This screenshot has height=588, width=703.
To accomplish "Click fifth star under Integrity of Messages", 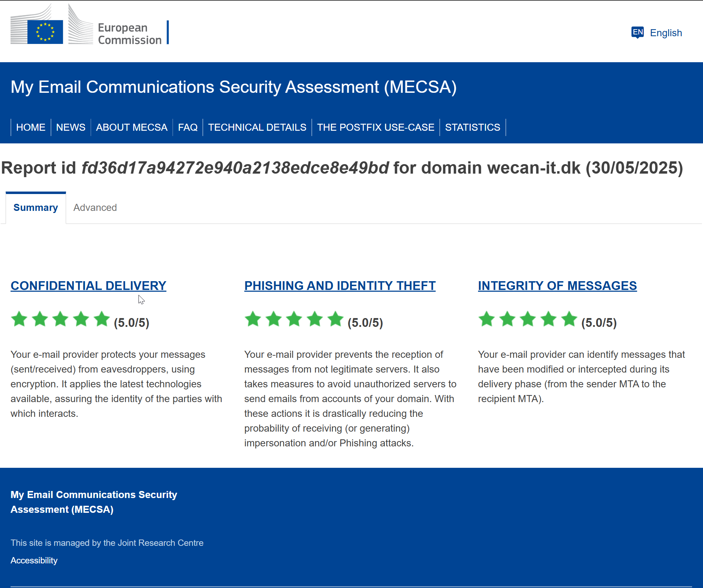I will click(x=569, y=319).
